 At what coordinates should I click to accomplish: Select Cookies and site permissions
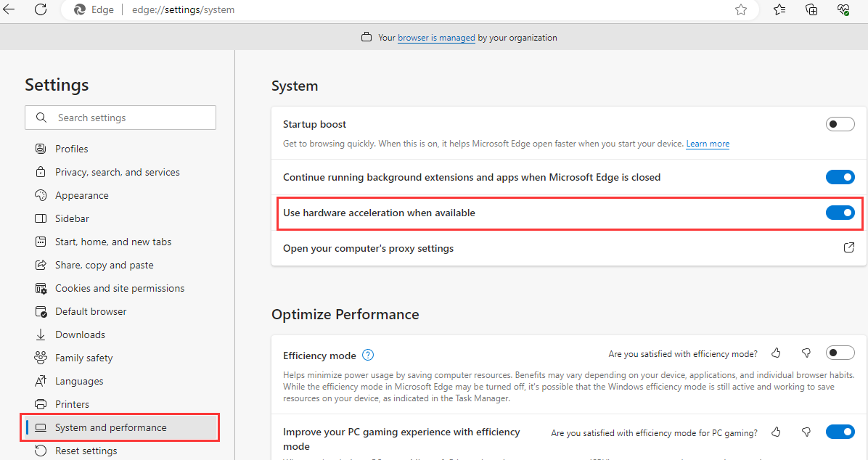pyautogui.click(x=120, y=288)
